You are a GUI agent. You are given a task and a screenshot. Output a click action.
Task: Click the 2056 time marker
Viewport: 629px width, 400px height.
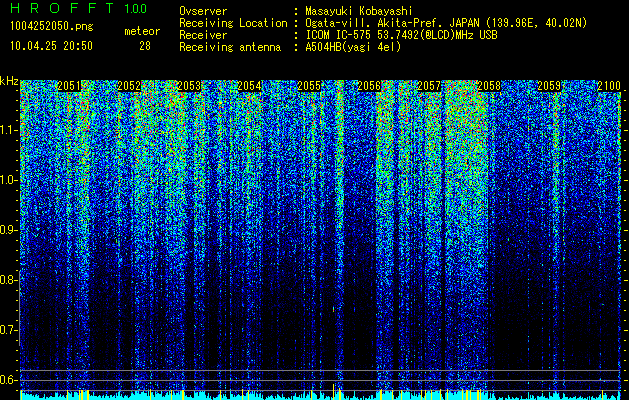point(369,86)
